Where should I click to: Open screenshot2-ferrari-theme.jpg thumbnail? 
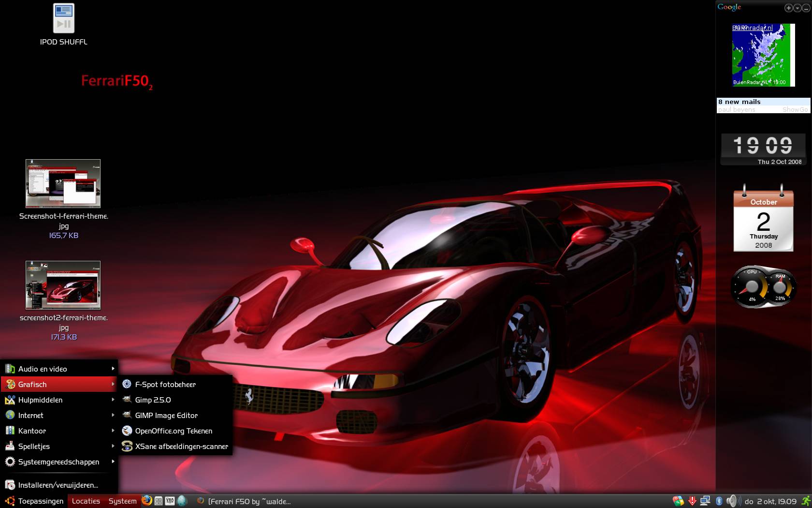tap(63, 285)
